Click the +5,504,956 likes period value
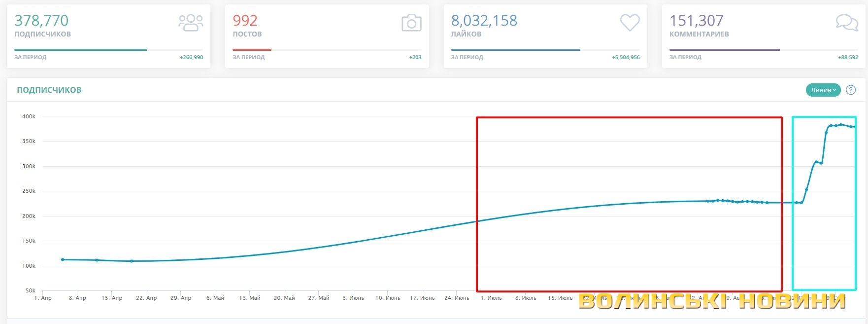The height and width of the screenshot is (324, 868). point(626,58)
